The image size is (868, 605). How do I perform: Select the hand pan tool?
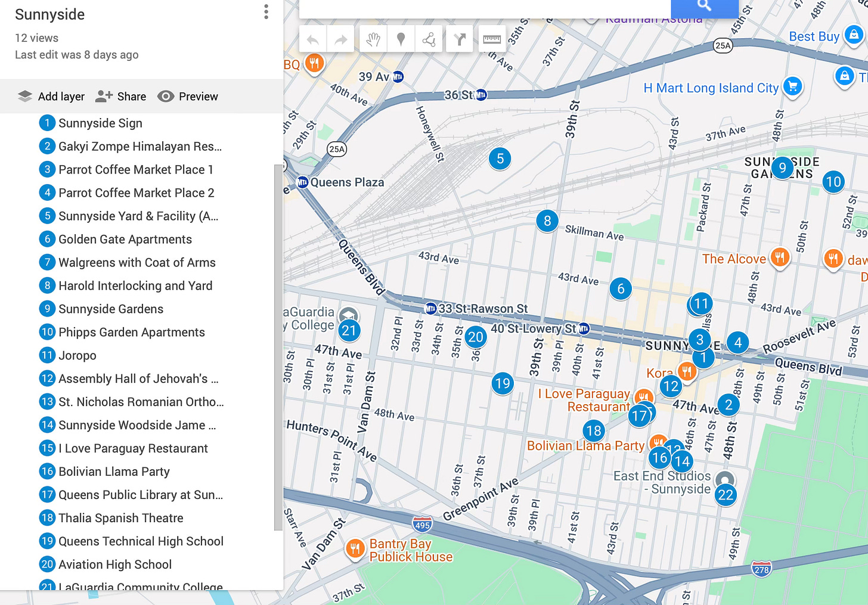click(373, 40)
